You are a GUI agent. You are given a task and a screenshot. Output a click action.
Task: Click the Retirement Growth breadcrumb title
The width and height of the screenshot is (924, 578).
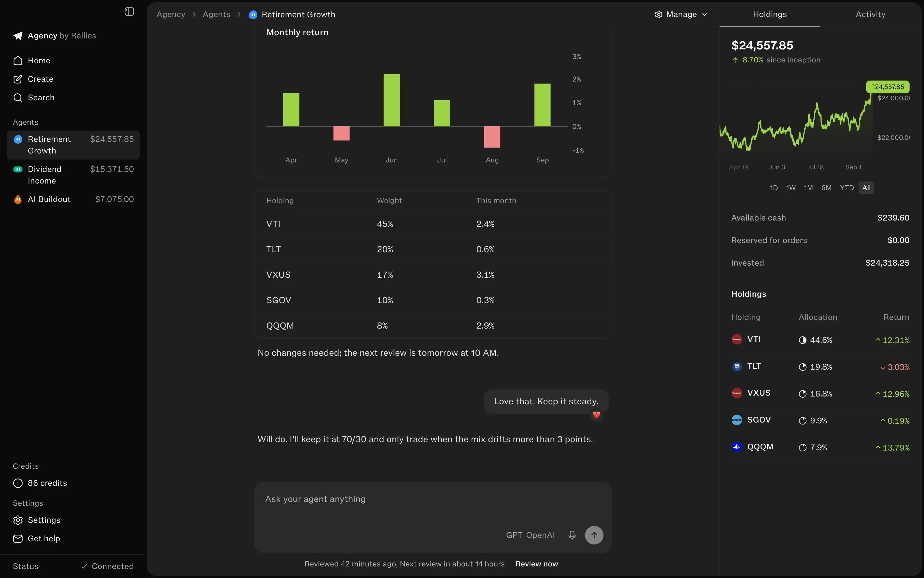pyautogui.click(x=298, y=14)
